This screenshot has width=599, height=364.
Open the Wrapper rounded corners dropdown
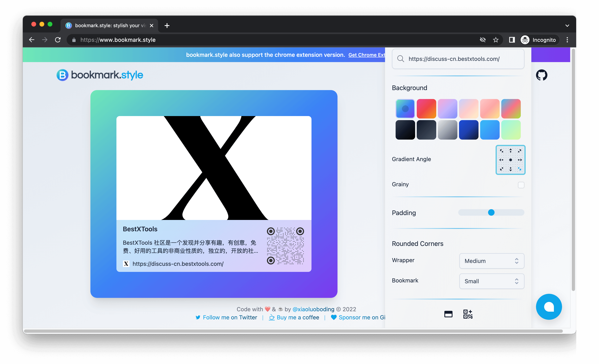[x=492, y=260]
